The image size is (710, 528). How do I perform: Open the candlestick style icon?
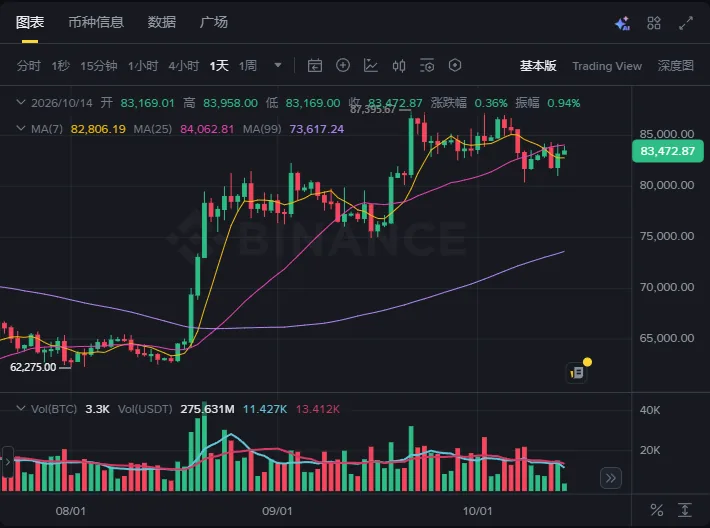tap(399, 66)
